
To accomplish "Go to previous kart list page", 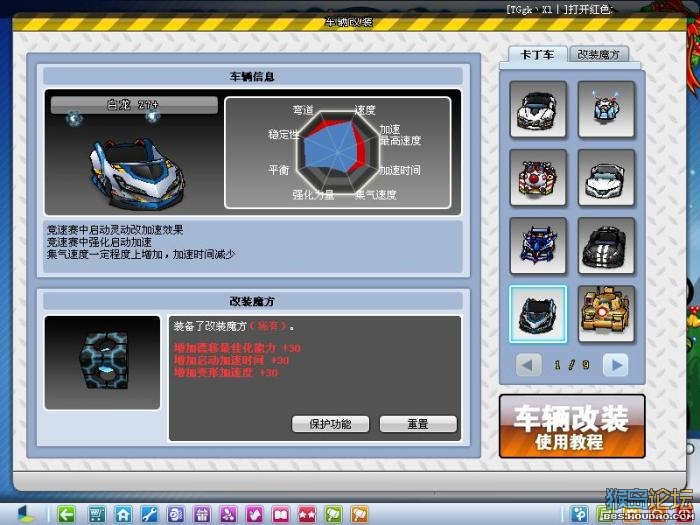I will [529, 365].
